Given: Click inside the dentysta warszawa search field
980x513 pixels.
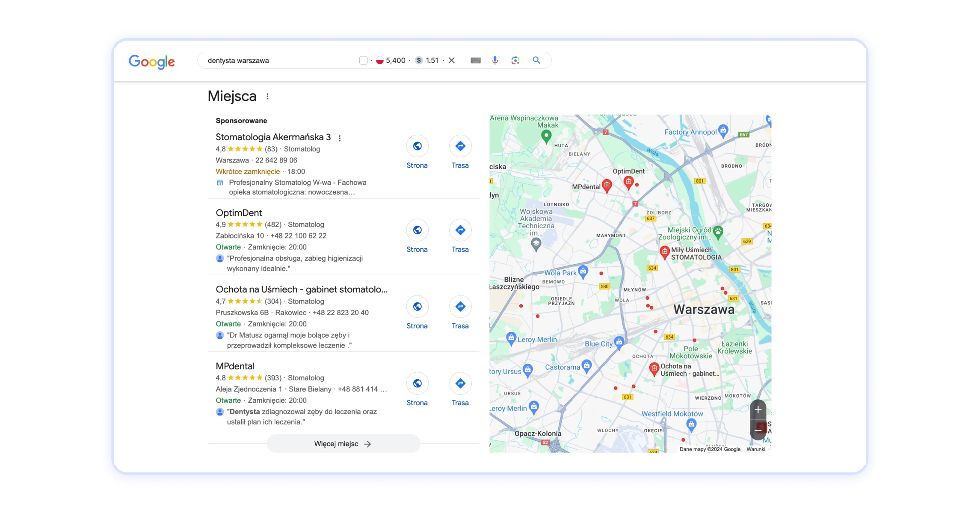Looking at the screenshot, I should [x=257, y=60].
